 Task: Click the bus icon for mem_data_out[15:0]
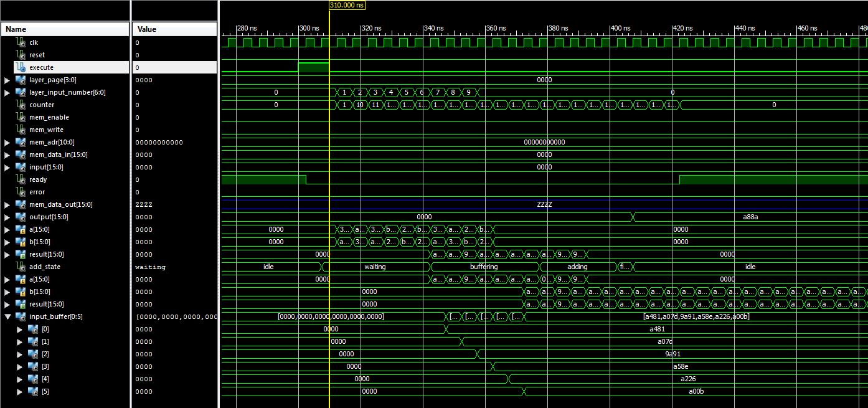click(21, 204)
